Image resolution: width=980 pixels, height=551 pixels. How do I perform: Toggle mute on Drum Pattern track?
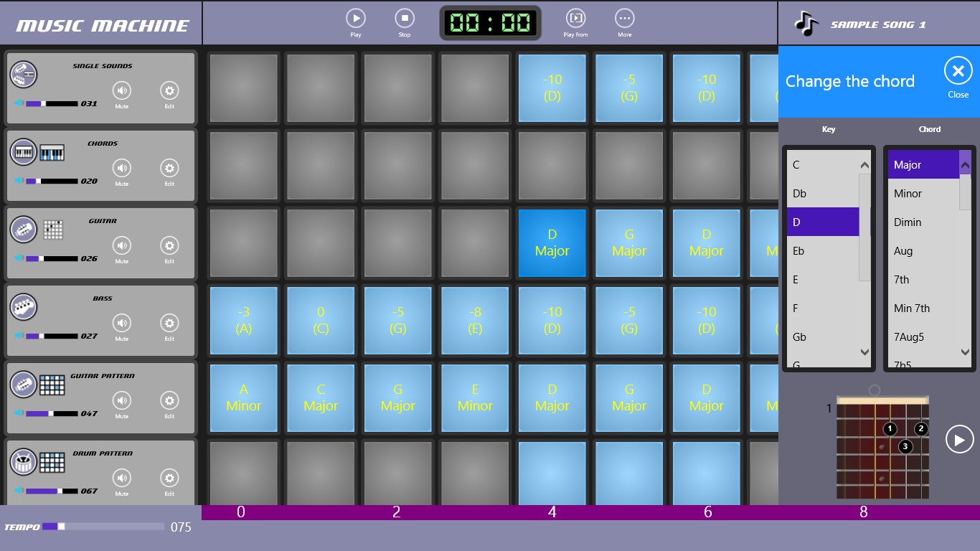tap(122, 478)
